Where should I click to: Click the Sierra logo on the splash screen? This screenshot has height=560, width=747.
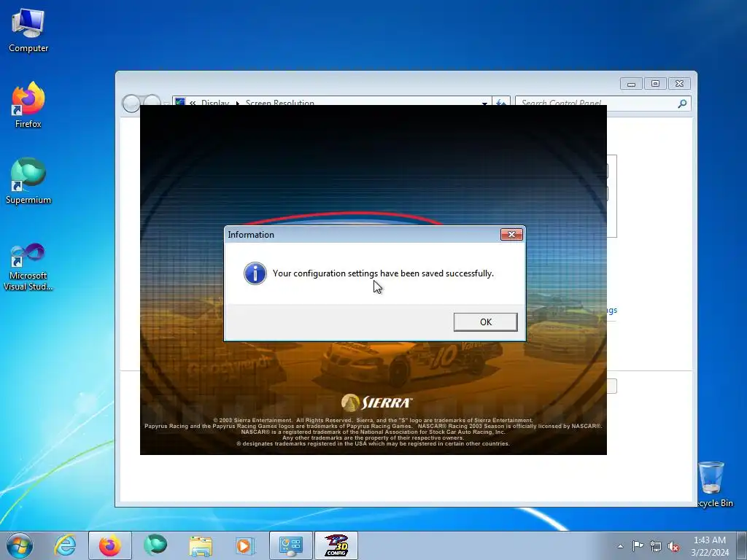[x=377, y=402]
